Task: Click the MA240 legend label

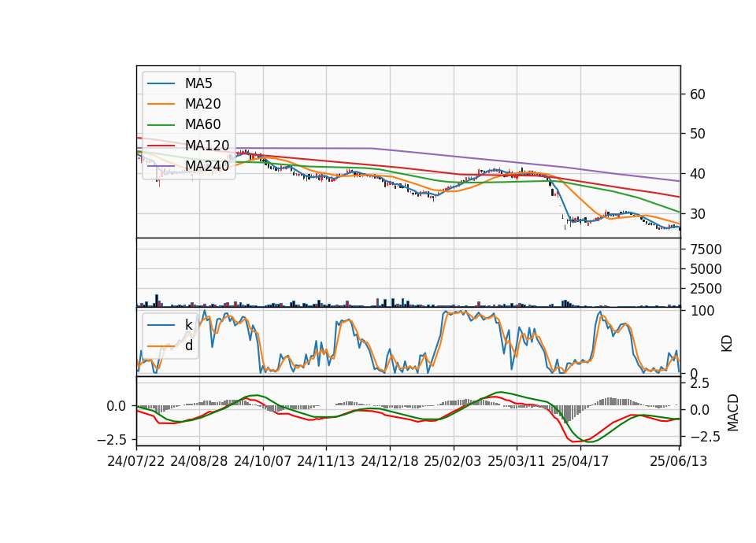Action: [x=207, y=166]
